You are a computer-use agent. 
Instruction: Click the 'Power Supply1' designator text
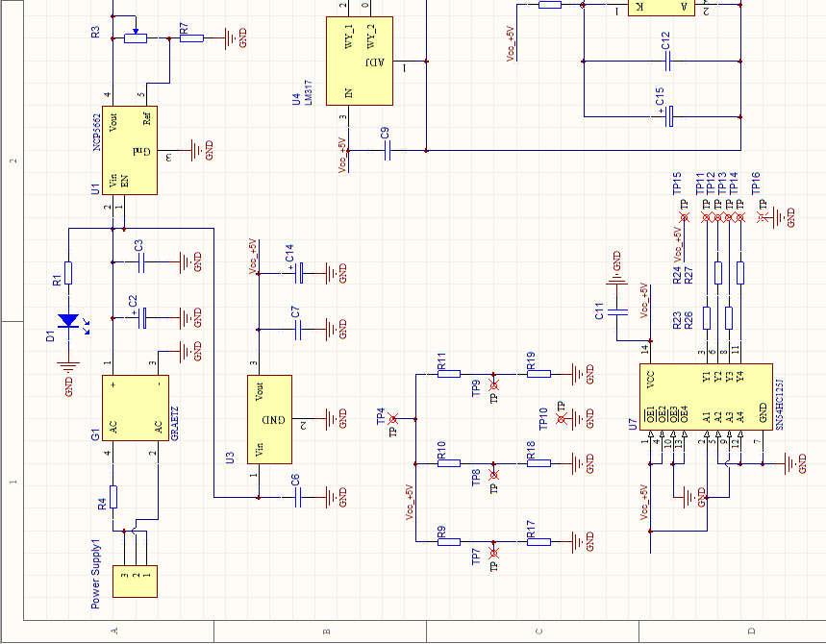95,574
